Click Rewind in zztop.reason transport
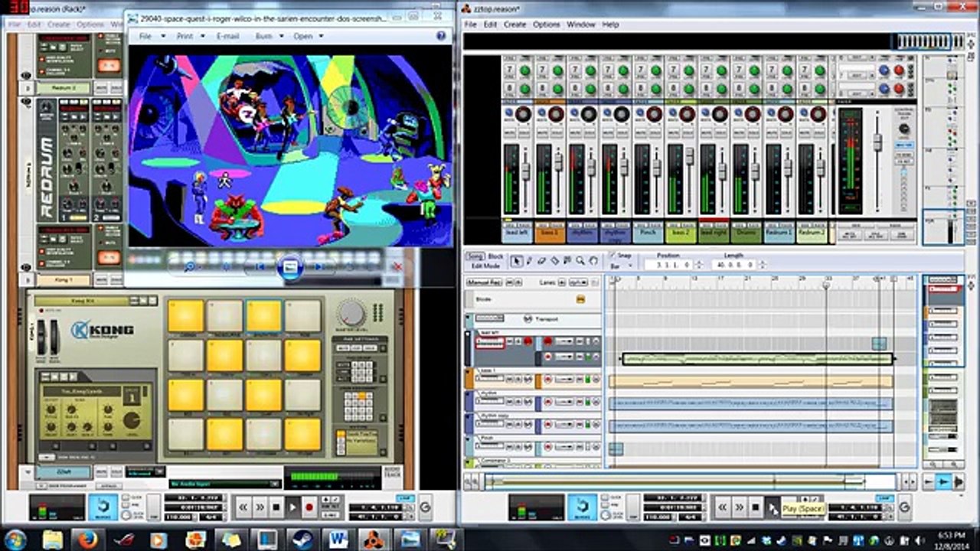The height and width of the screenshot is (551, 980). [722, 507]
